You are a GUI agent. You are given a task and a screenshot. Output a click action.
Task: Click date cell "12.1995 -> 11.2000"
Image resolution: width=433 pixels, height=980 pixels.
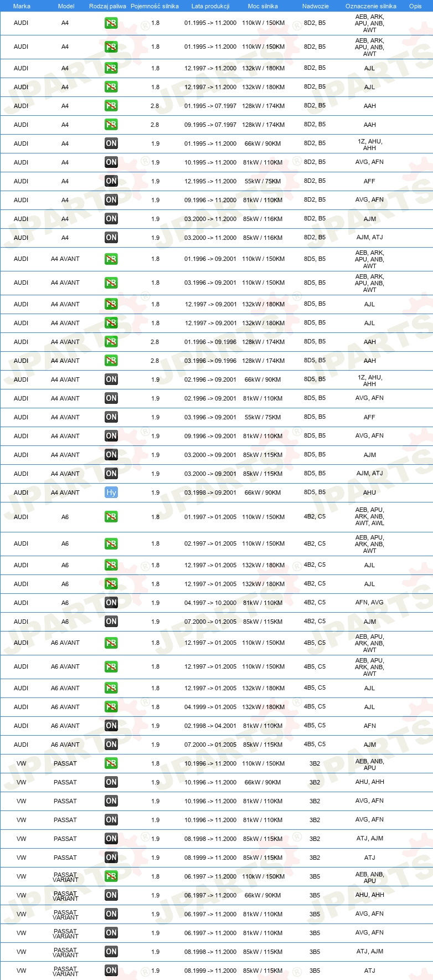(210, 181)
